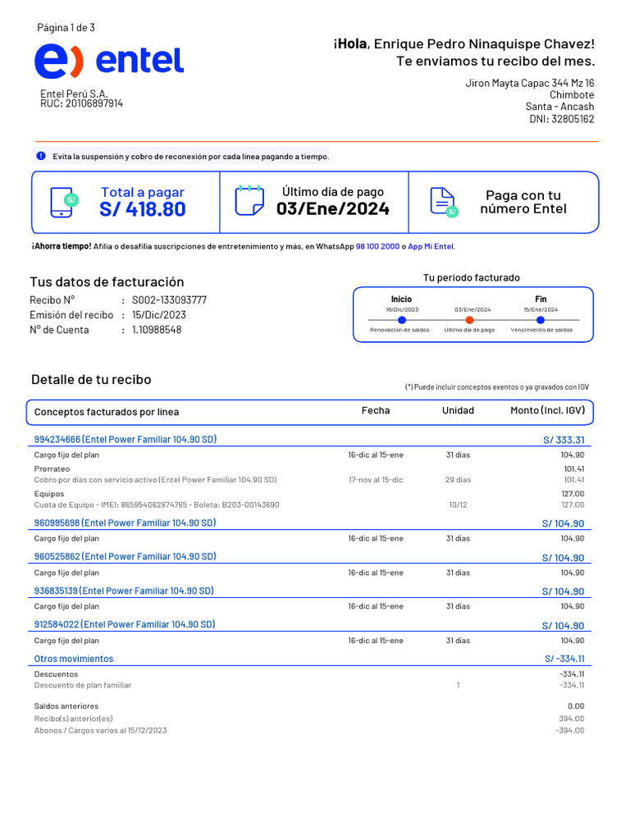
Task: Click the 10/12 installment value
Action: [458, 504]
